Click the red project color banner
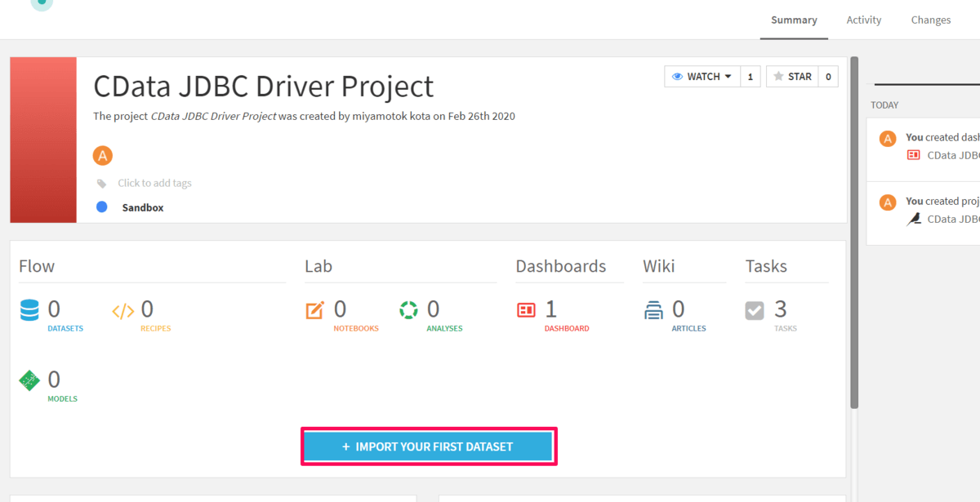Image resolution: width=980 pixels, height=502 pixels. tap(43, 140)
